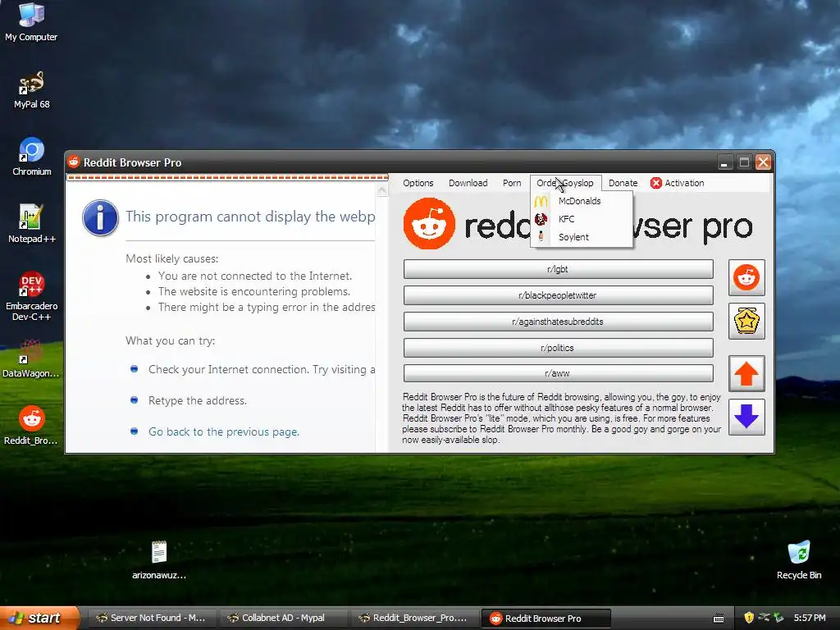Select Soylent from the dropdown menu
This screenshot has width=840, height=630.
(x=582, y=237)
